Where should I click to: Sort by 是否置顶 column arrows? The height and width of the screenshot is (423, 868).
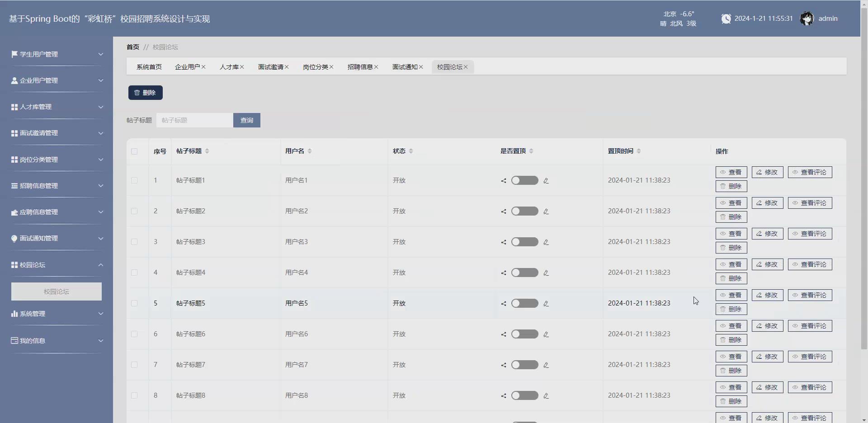click(x=531, y=151)
